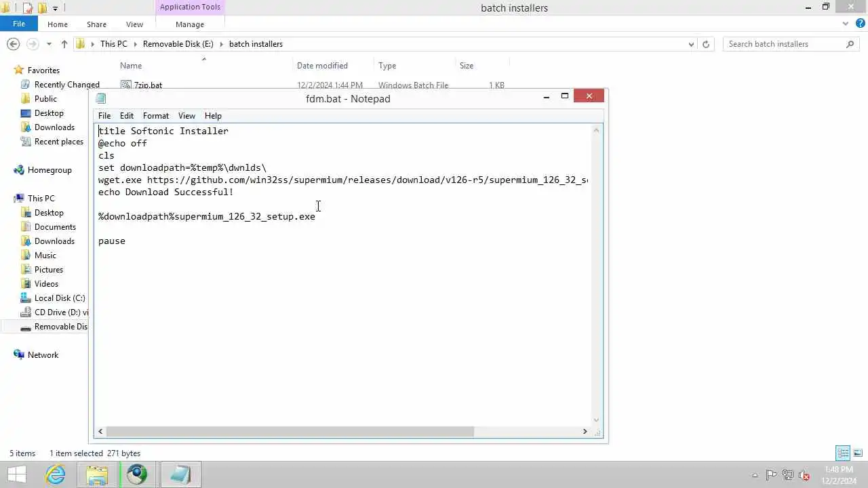The width and height of the screenshot is (868, 488).
Task: Click the New folder icon in quick access toolbar
Action: [42, 8]
